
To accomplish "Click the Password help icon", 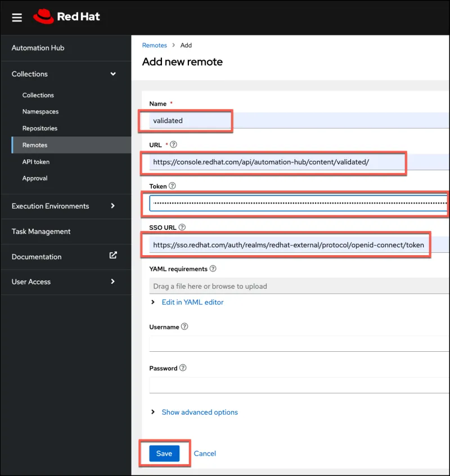I will pos(183,369).
